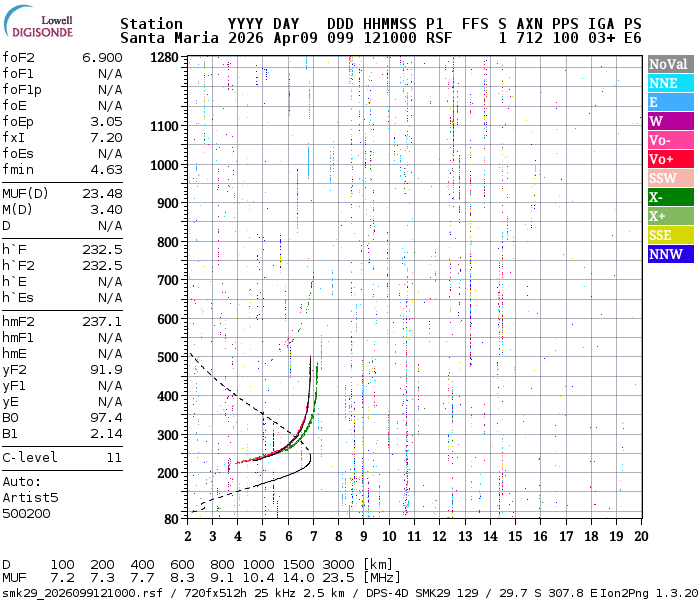This screenshot has height=600, width=700.
Task: Click the 1100 height axis label
Action: 164,126
